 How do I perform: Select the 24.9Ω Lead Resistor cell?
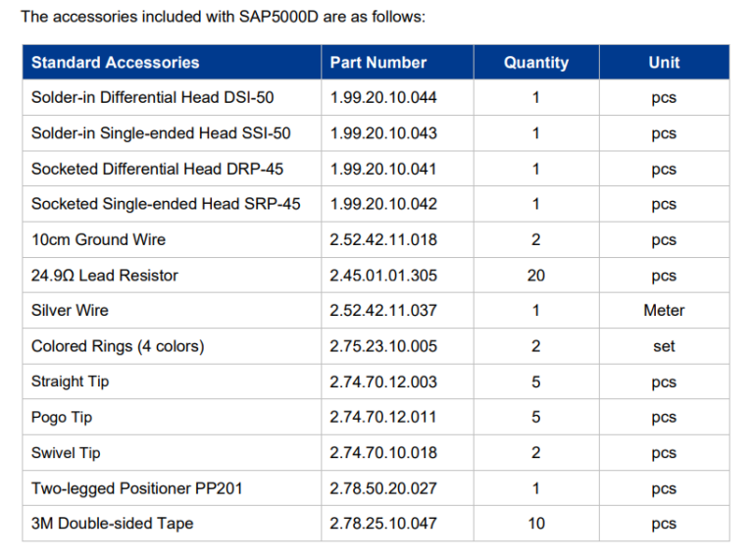pyautogui.click(x=105, y=276)
